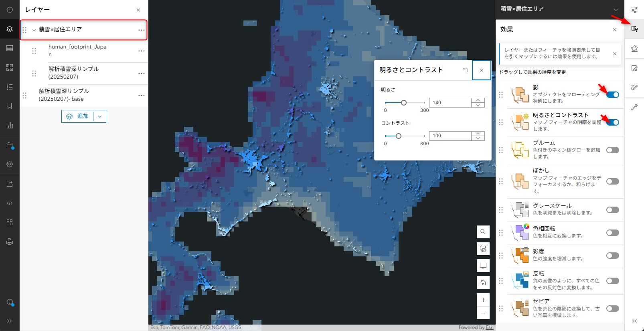This screenshot has width=644, height=331.
Task: Disable the 影 shadow effect toggle
Action: point(612,95)
